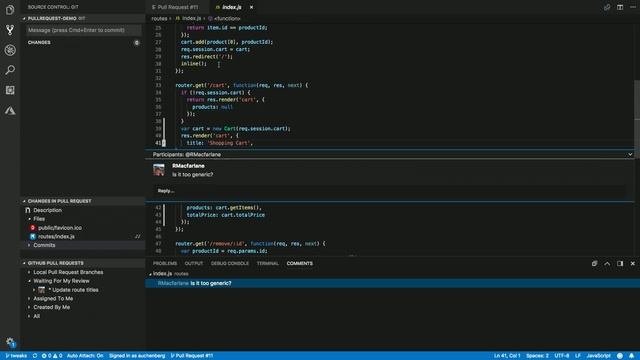Image resolution: width=640 pixels, height=360 pixels.
Task: Expand the All pull requests category
Action: 29,316
